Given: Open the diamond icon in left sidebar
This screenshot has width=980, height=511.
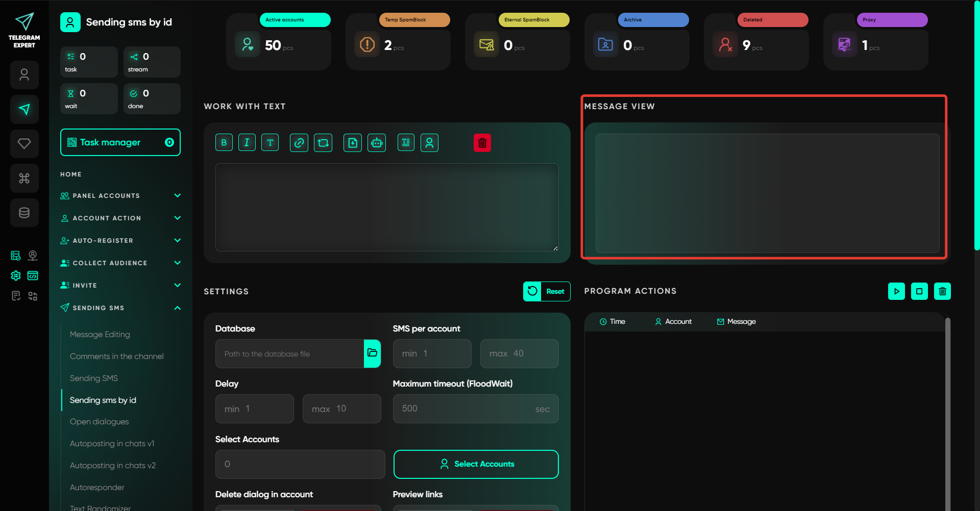Looking at the screenshot, I should click(24, 144).
